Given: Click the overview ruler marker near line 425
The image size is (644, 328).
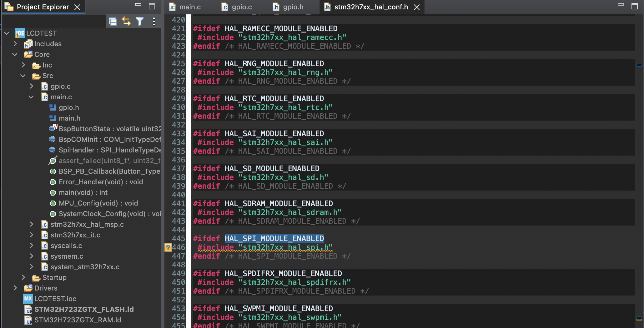Looking at the screenshot, I should click(639, 65).
